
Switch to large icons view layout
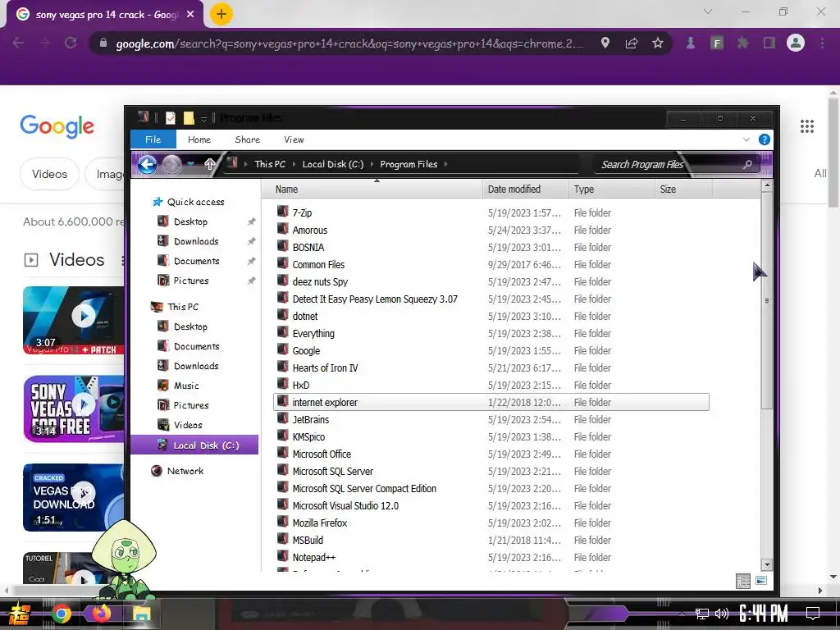(760, 581)
